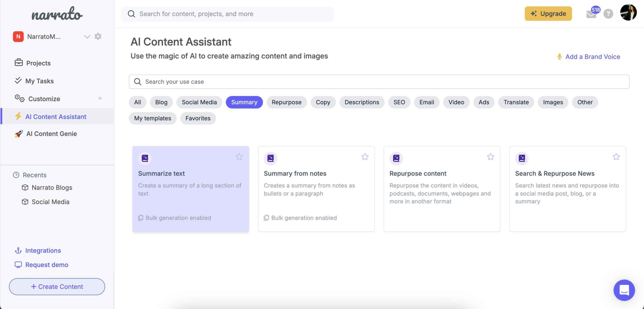This screenshot has width=644, height=309.
Task: Select the Email category filter
Action: click(427, 102)
